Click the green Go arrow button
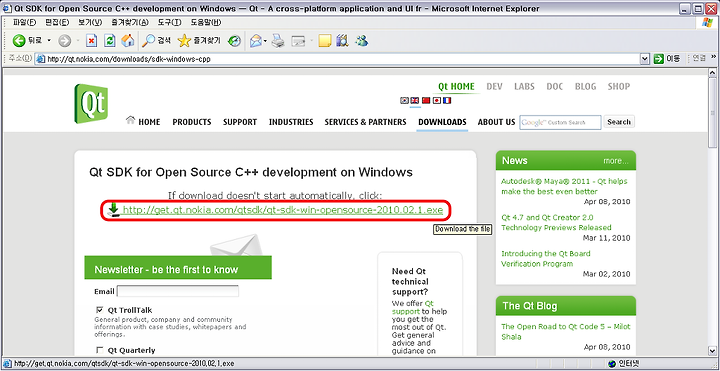This screenshot has width=720, height=371. click(x=659, y=58)
